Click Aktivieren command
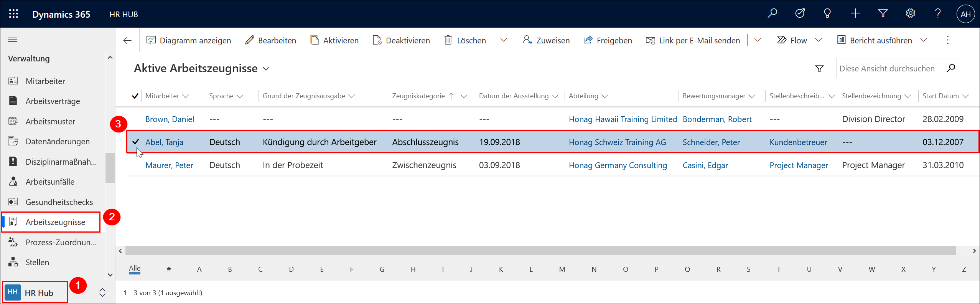The height and width of the screenshot is (304, 980). tap(334, 40)
